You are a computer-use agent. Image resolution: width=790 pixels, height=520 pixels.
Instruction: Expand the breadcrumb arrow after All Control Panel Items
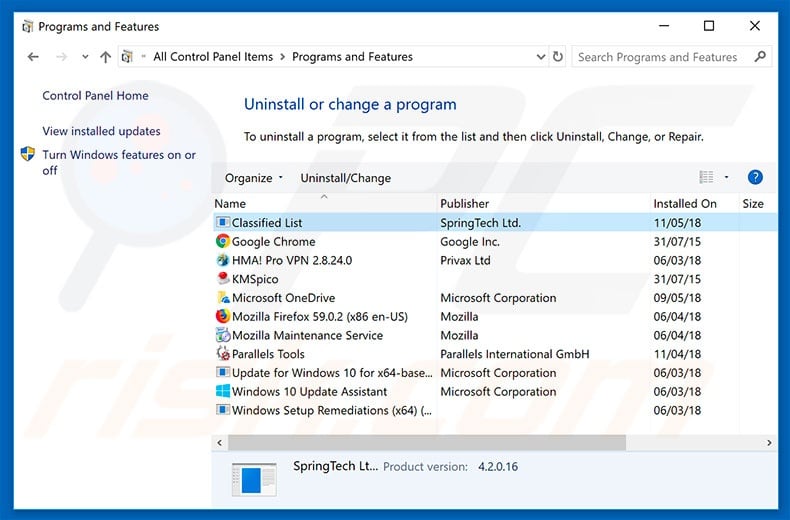[x=282, y=57]
